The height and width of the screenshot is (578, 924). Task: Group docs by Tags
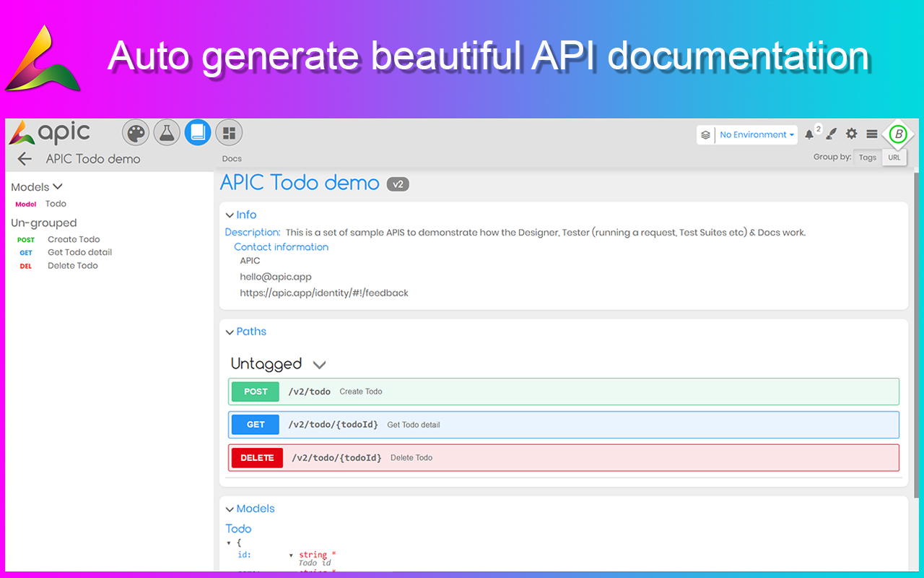click(x=868, y=158)
